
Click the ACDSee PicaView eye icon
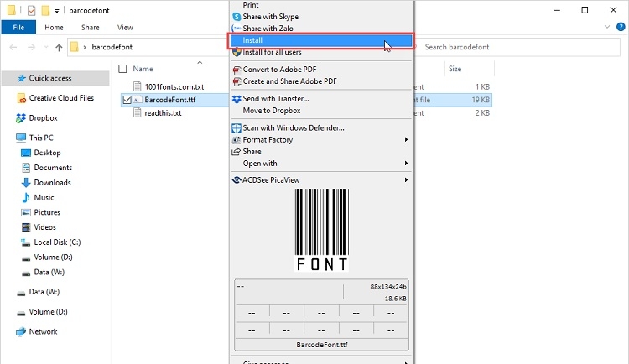pos(237,180)
